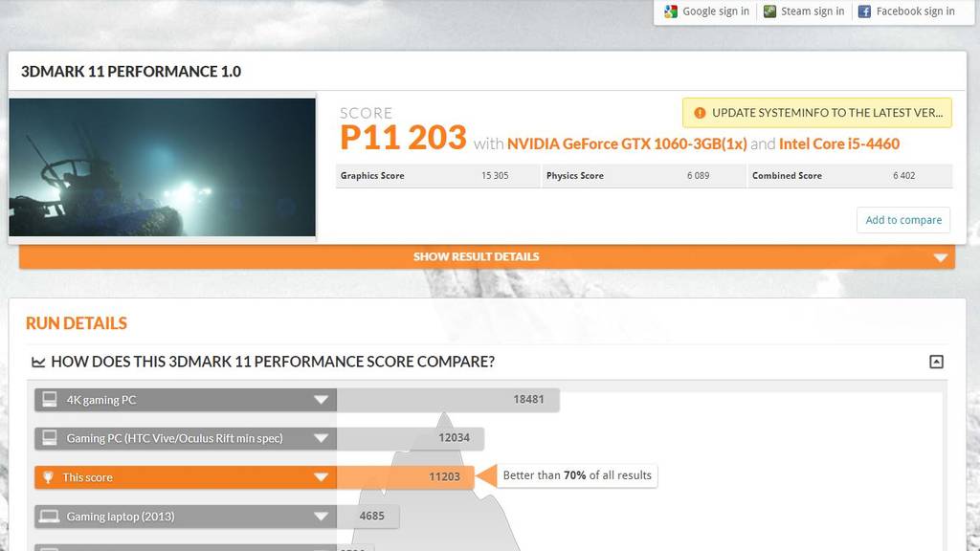Open the NVIDIA GeForce GTX 1060-3GB link
Screen dimensions: 980x551
coord(627,143)
